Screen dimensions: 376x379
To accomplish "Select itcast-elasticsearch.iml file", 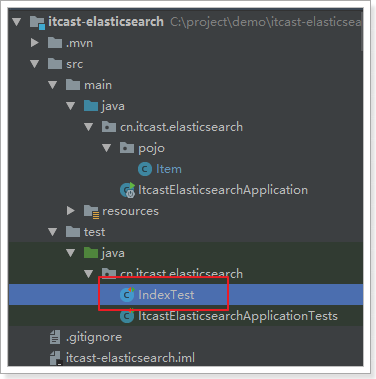I will click(130, 358).
